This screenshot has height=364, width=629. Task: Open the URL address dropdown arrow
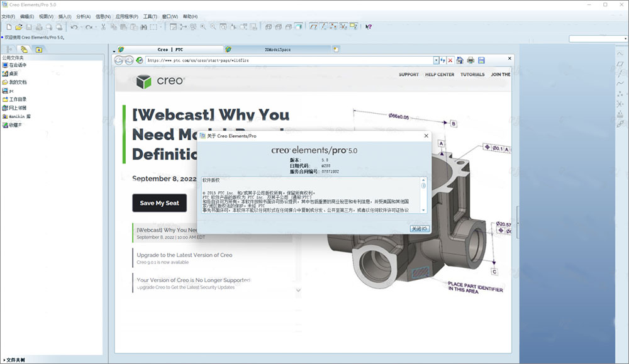(436, 60)
